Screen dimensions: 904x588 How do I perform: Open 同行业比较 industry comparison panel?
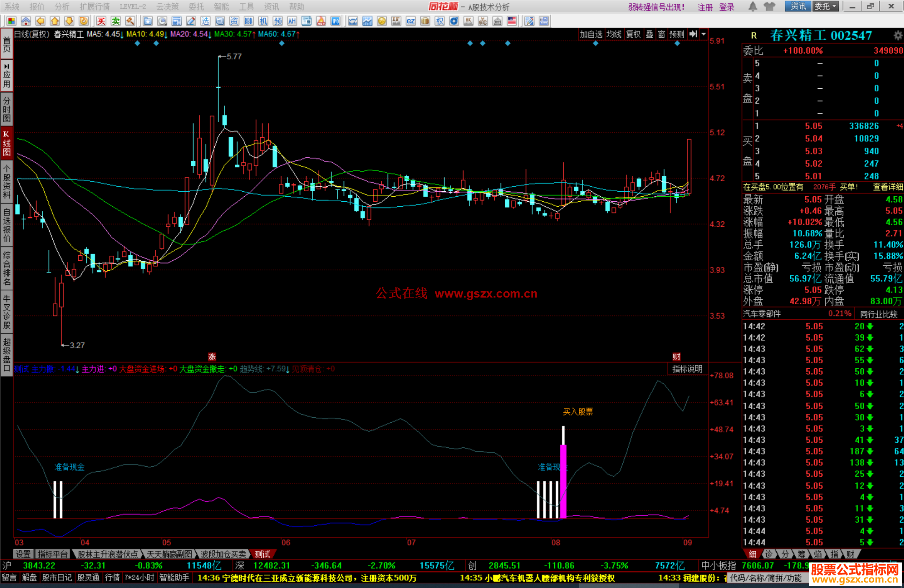878,314
